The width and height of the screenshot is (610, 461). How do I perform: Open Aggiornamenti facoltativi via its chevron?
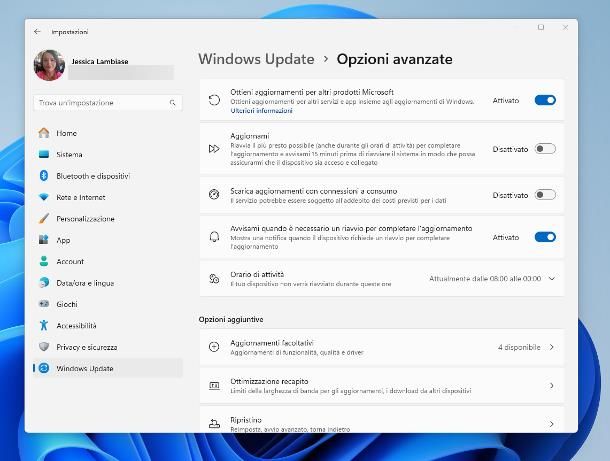tap(552, 347)
